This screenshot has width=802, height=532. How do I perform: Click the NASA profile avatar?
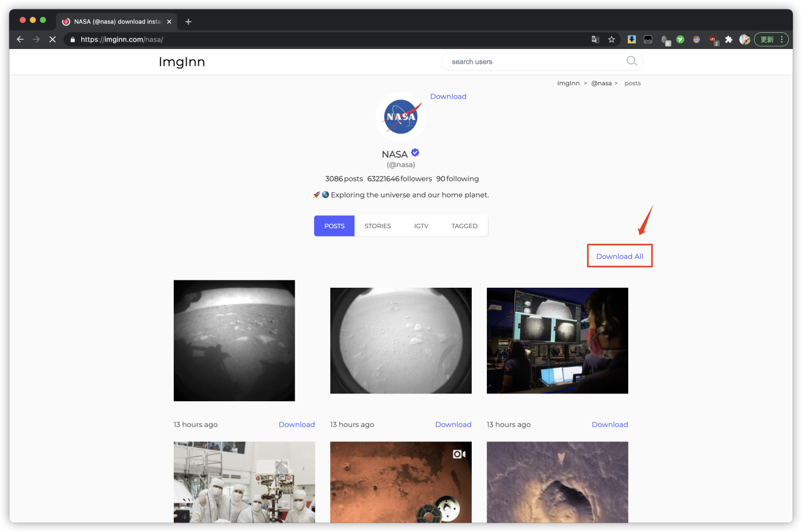pyautogui.click(x=401, y=117)
